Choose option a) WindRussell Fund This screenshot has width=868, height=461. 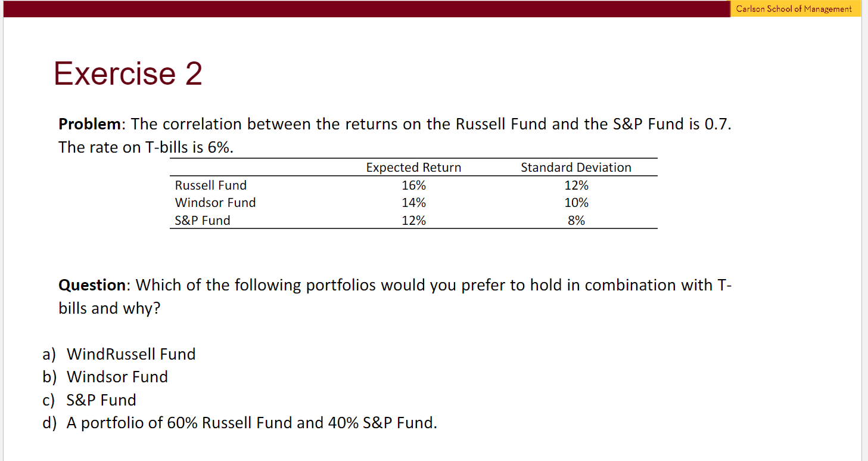[119, 354]
